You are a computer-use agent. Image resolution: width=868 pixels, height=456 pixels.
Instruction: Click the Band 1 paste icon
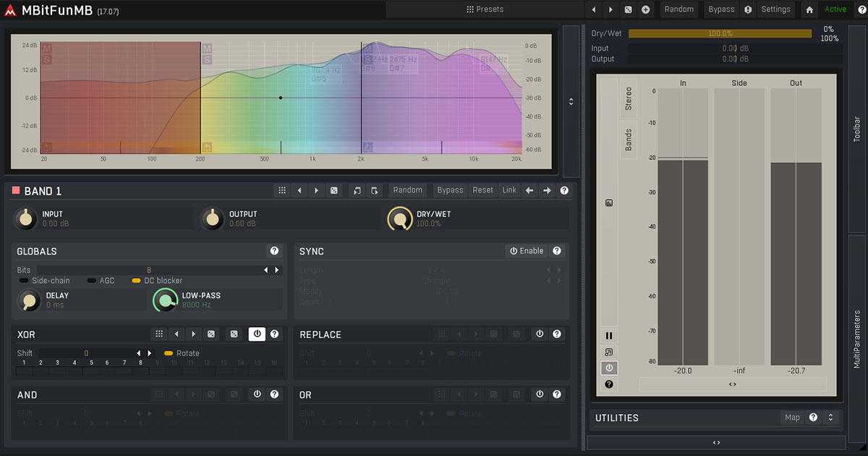374,190
